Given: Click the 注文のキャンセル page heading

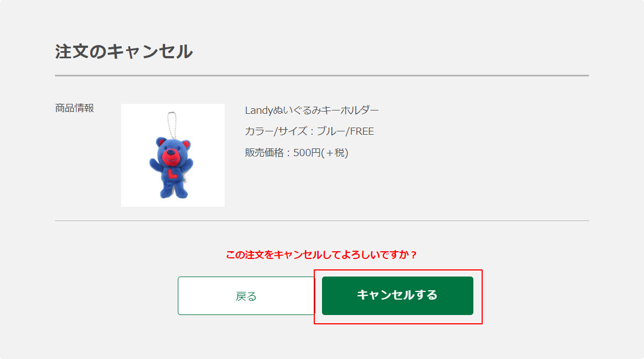Looking at the screenshot, I should (x=124, y=52).
